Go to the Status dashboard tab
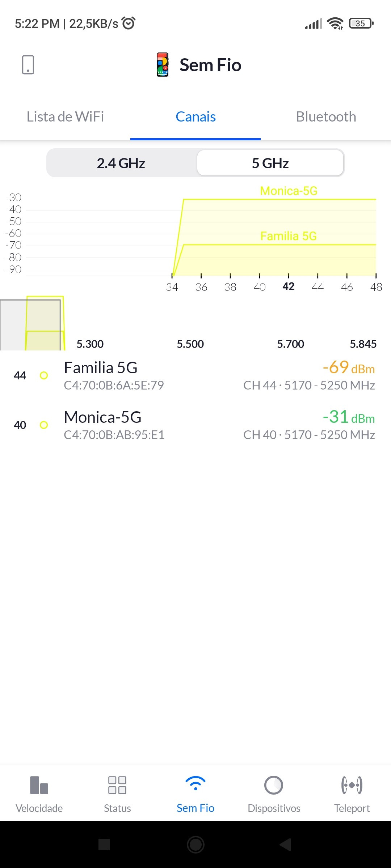The image size is (391, 868). click(117, 794)
